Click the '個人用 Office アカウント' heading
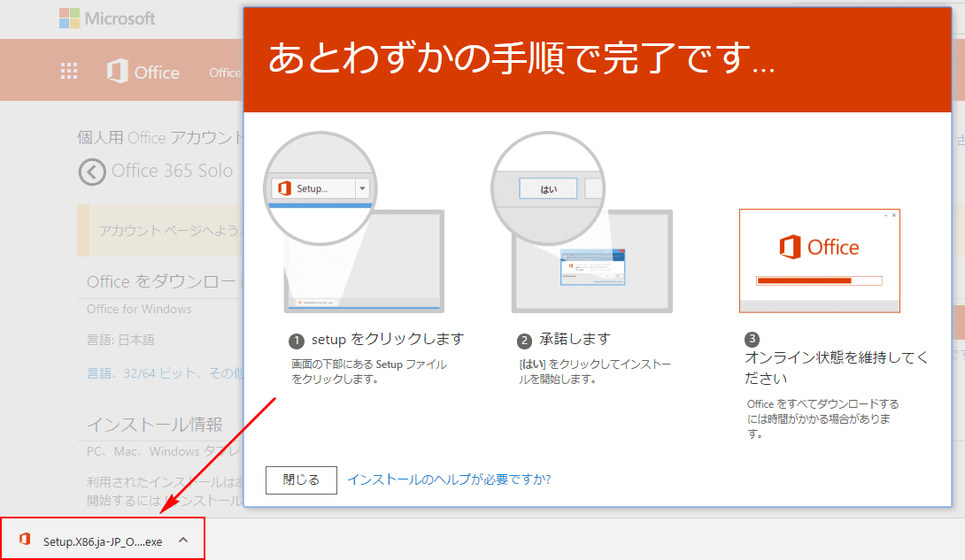 160,138
